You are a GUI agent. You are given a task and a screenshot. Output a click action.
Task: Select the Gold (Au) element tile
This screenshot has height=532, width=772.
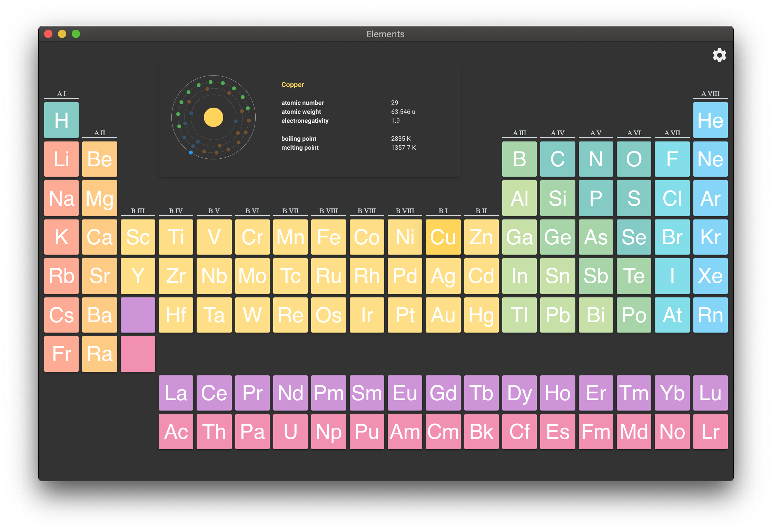pyautogui.click(x=443, y=315)
